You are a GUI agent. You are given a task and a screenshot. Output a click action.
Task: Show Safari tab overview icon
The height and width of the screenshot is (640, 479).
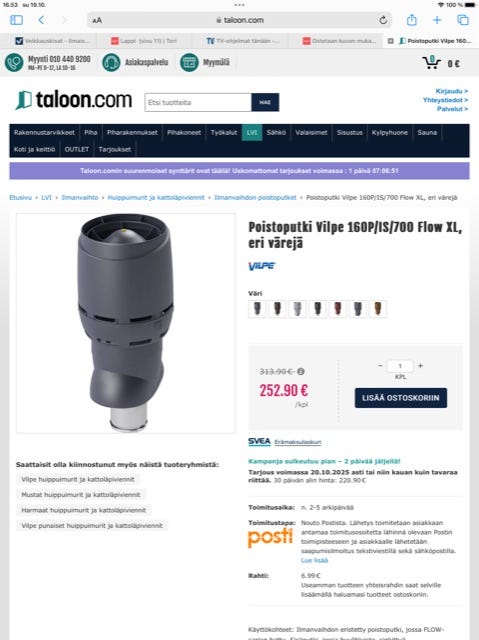tap(463, 20)
